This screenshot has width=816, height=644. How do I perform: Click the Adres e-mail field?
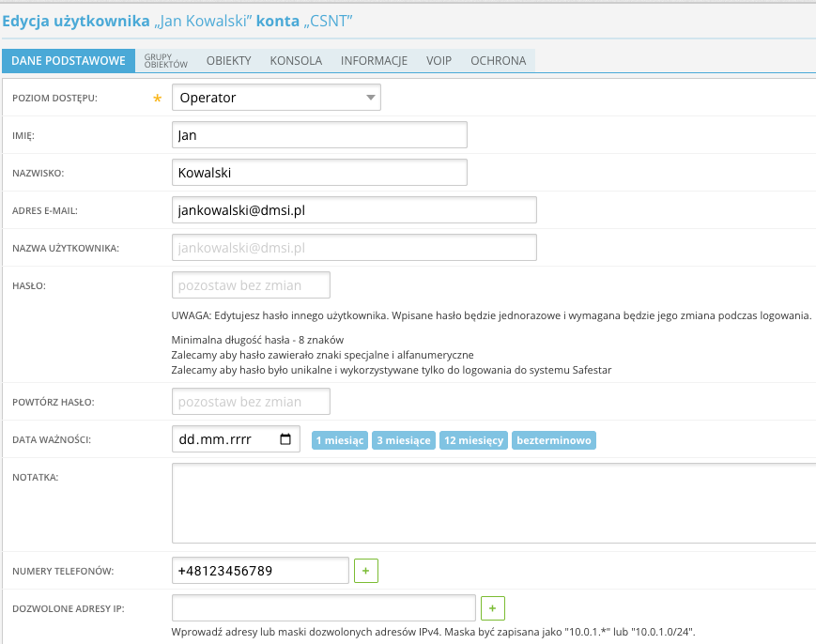354,210
